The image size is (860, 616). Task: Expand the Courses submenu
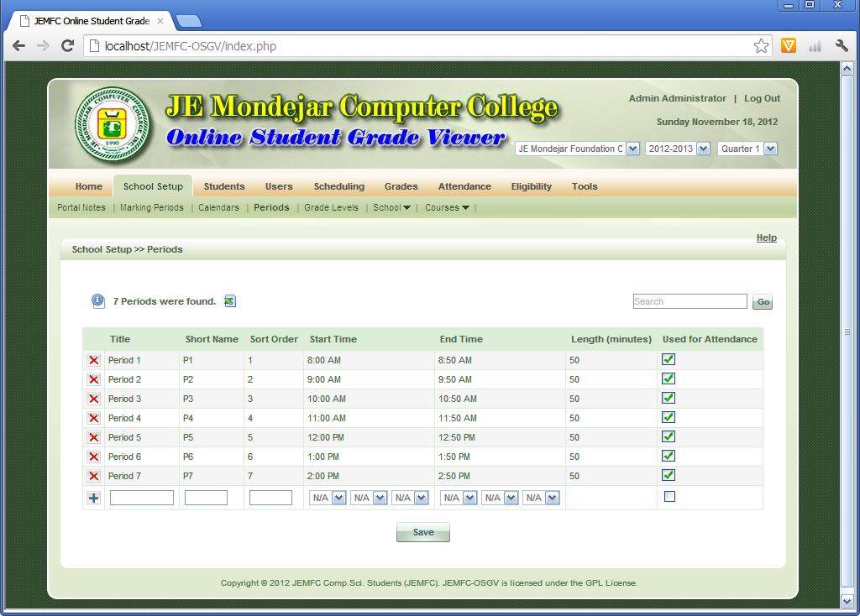click(x=447, y=207)
